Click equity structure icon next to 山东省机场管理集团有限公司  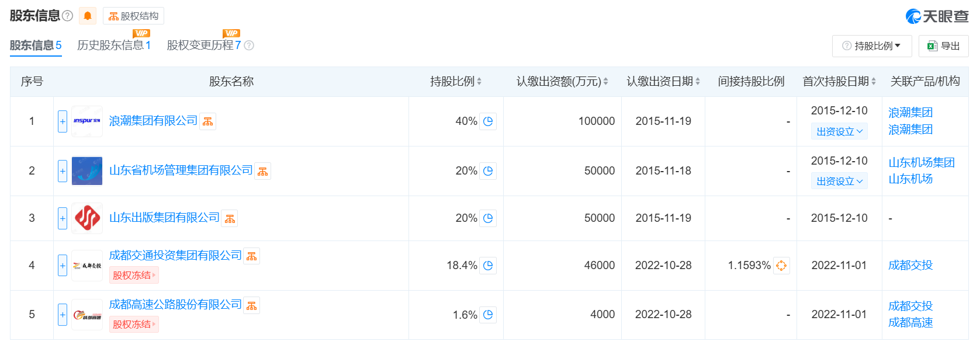[262, 172]
